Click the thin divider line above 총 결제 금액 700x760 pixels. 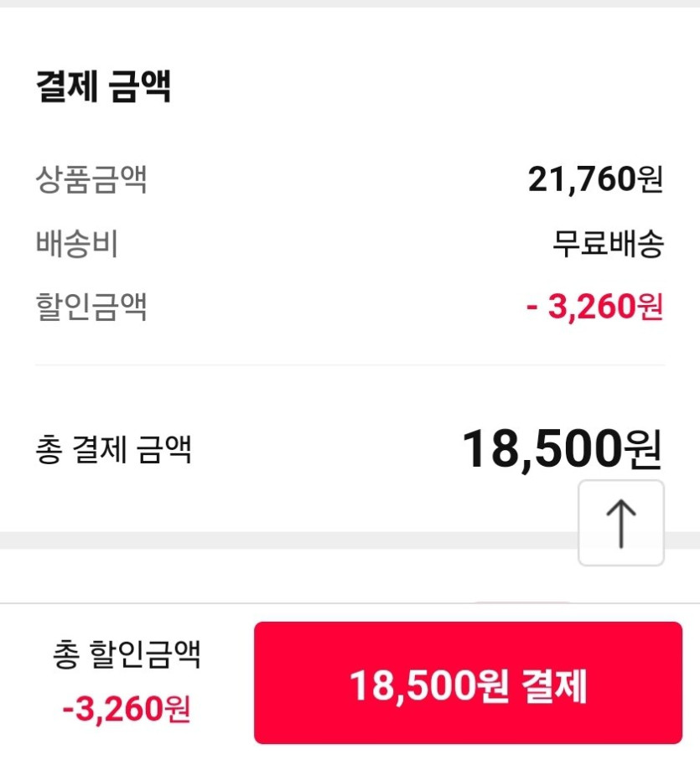click(350, 365)
